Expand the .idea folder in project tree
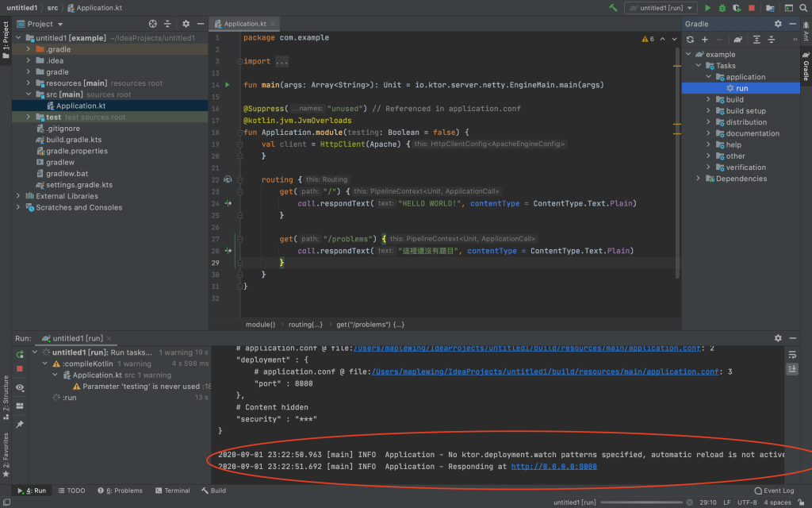 click(x=29, y=60)
